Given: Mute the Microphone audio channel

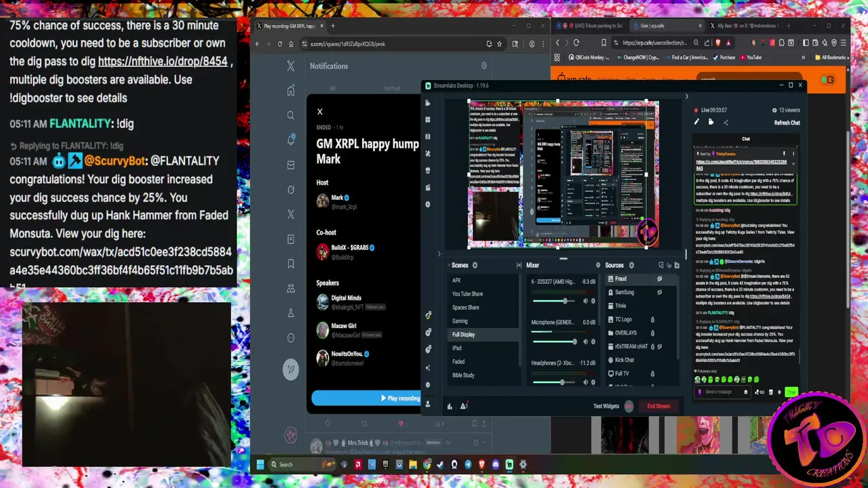Looking at the screenshot, I should click(x=586, y=341).
